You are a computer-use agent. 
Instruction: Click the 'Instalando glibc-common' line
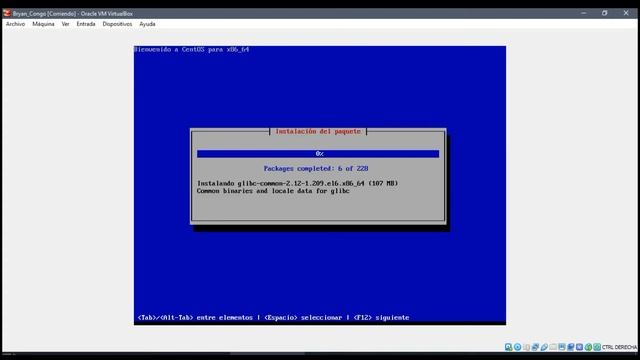pos(297,183)
